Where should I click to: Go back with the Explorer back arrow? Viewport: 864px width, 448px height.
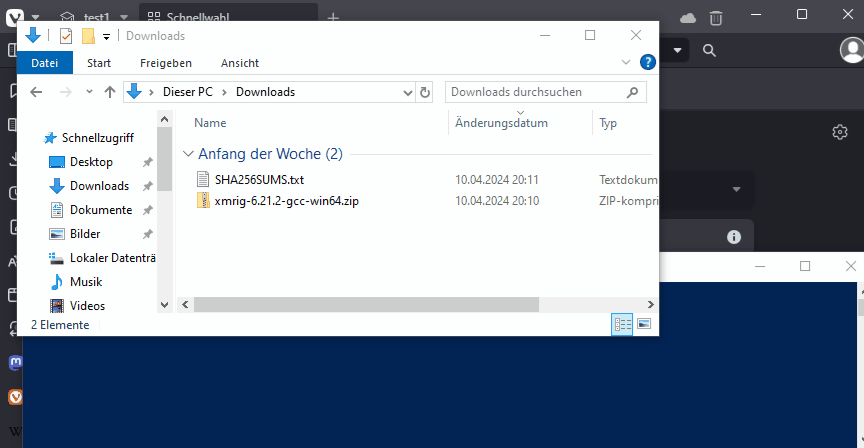(36, 92)
